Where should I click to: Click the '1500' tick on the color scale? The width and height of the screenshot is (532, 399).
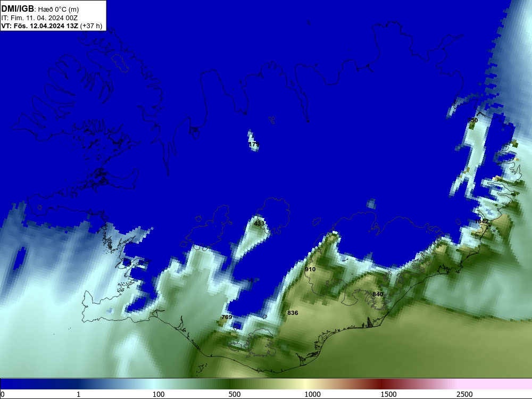pos(388,394)
